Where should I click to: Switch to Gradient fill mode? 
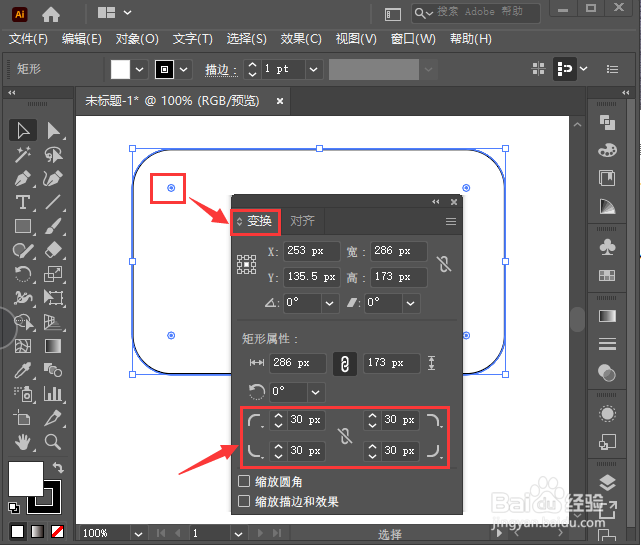coord(38,532)
